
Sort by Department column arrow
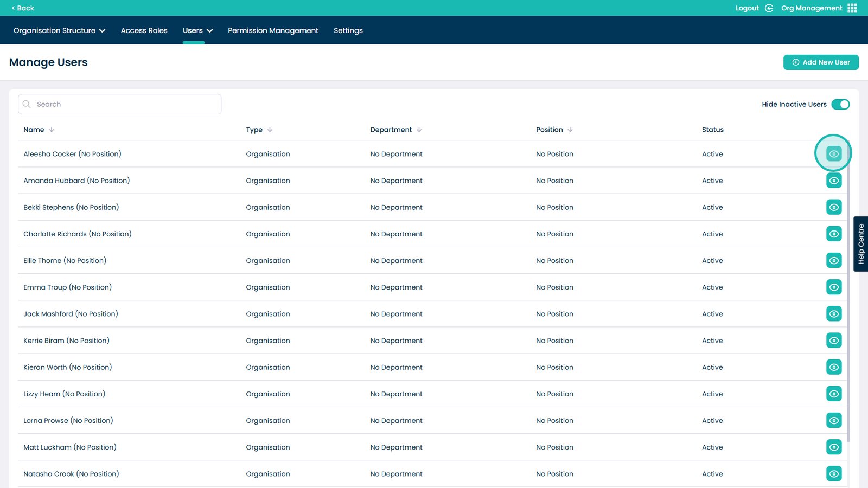[x=419, y=130]
